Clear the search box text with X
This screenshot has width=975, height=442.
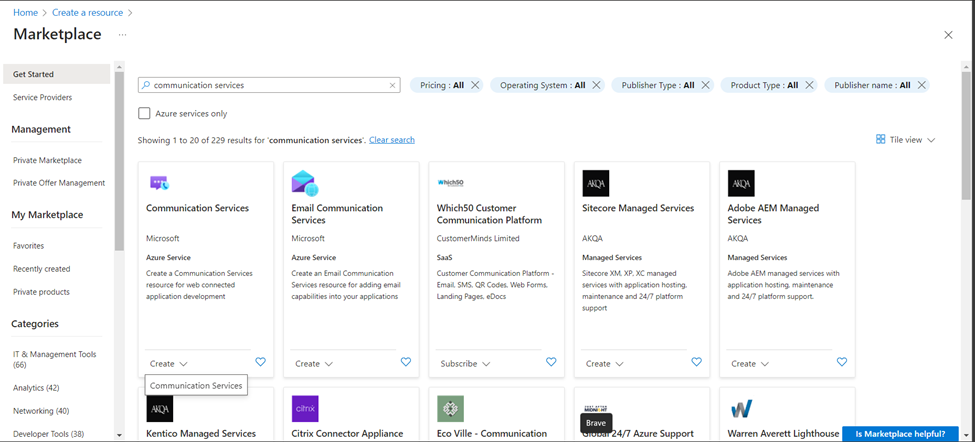coord(392,85)
